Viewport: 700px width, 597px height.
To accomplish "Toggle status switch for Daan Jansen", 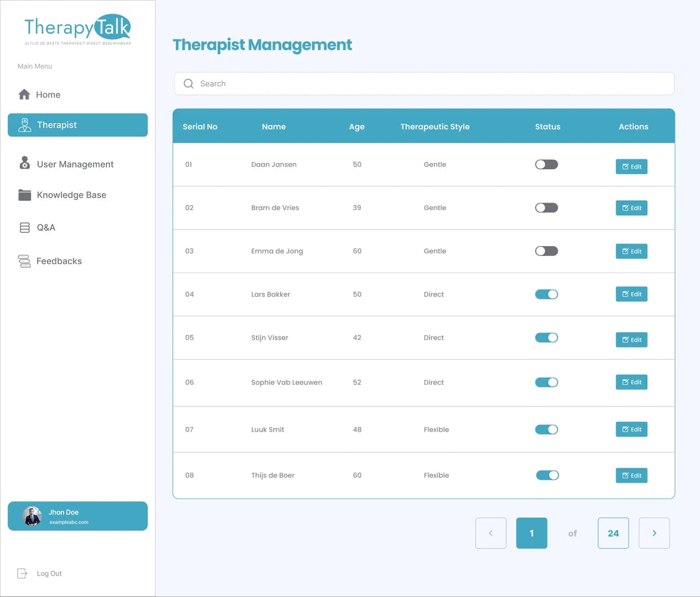I will pos(546,164).
